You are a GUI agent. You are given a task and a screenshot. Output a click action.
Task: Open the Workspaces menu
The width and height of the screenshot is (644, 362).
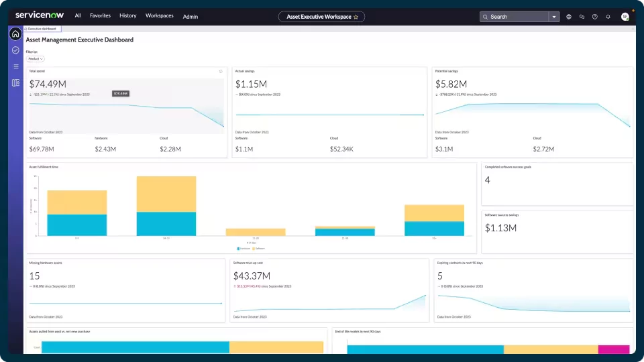click(x=159, y=15)
